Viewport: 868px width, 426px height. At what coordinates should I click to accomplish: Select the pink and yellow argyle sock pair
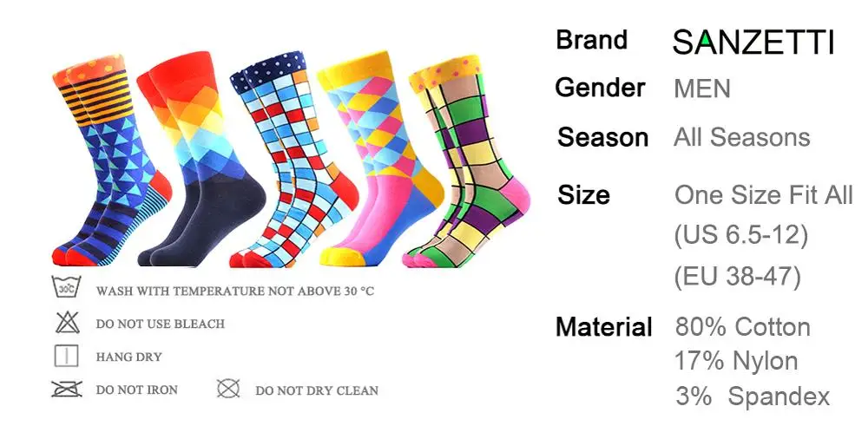382,161
